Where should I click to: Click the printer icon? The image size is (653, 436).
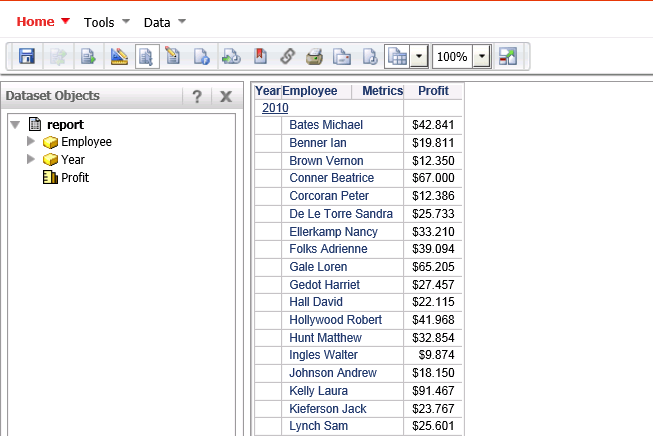314,56
